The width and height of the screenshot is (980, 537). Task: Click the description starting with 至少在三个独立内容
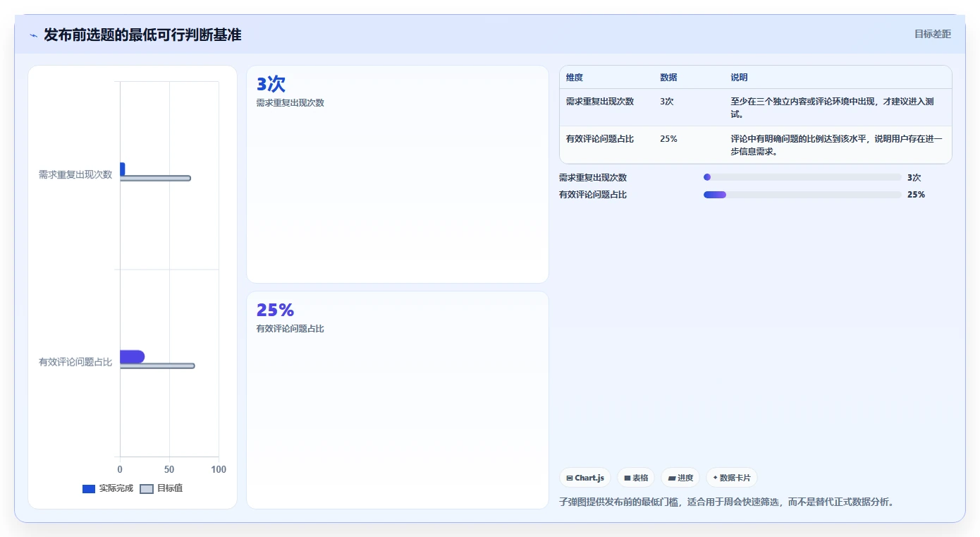coord(832,107)
